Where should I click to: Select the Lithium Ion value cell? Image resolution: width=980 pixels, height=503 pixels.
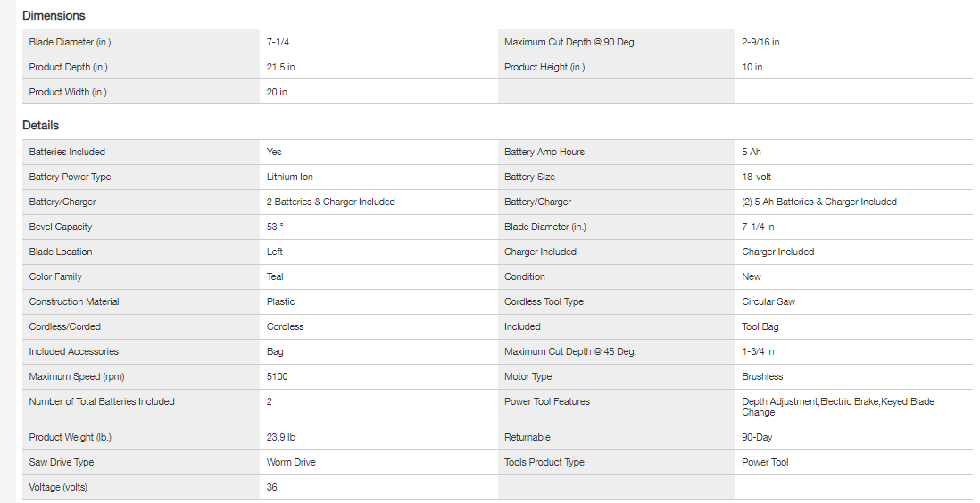tap(290, 177)
